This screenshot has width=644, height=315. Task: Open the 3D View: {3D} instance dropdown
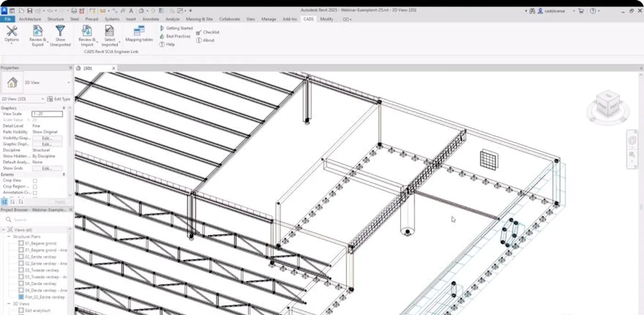coord(43,99)
